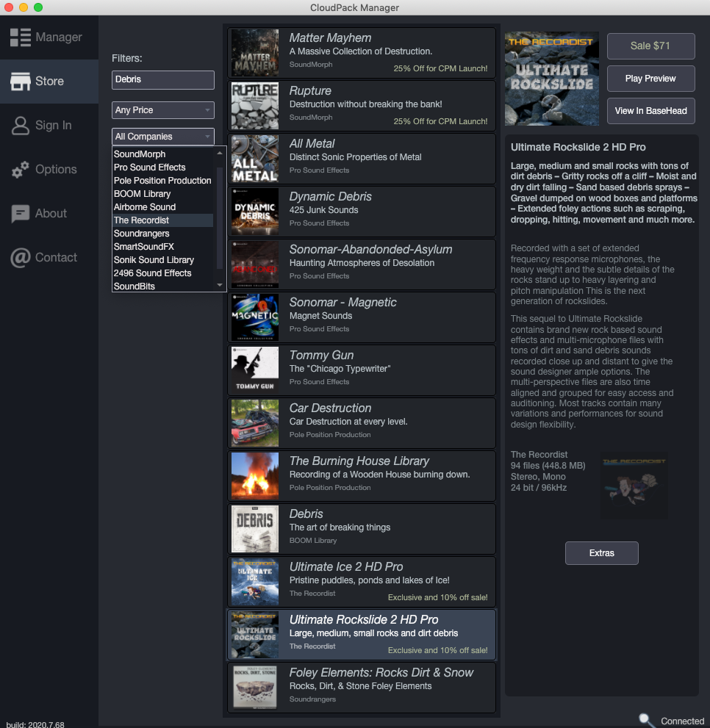Select the Burning House Library cover thumbnail
This screenshot has width=710, height=728.
(x=255, y=476)
